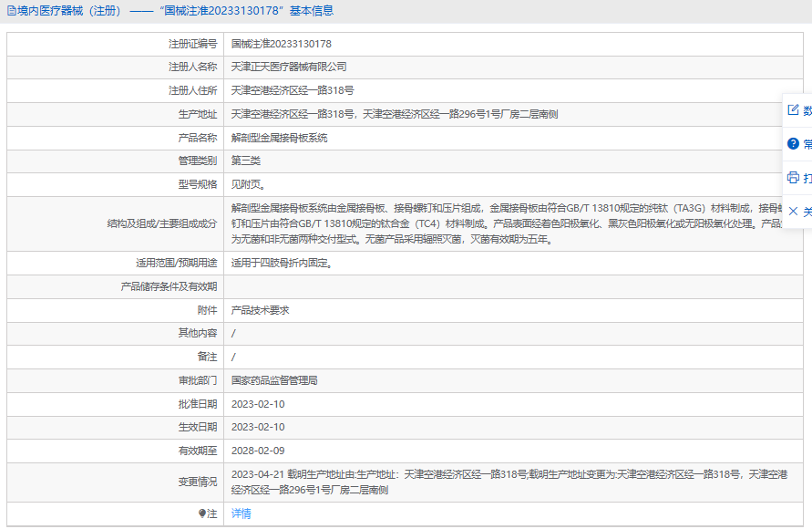Image resolution: width=812 pixels, height=529 pixels.
Task: Click the 产品技术要求 attachment value
Action: click(260, 310)
